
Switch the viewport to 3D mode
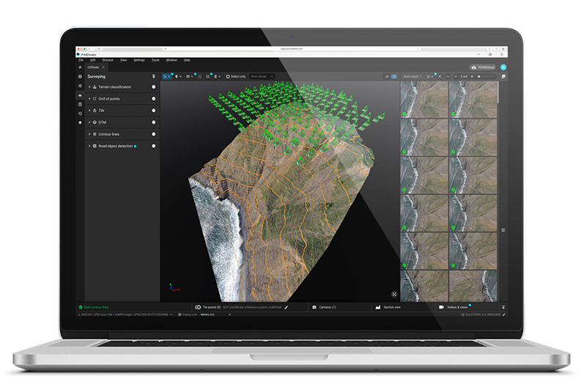point(394,76)
